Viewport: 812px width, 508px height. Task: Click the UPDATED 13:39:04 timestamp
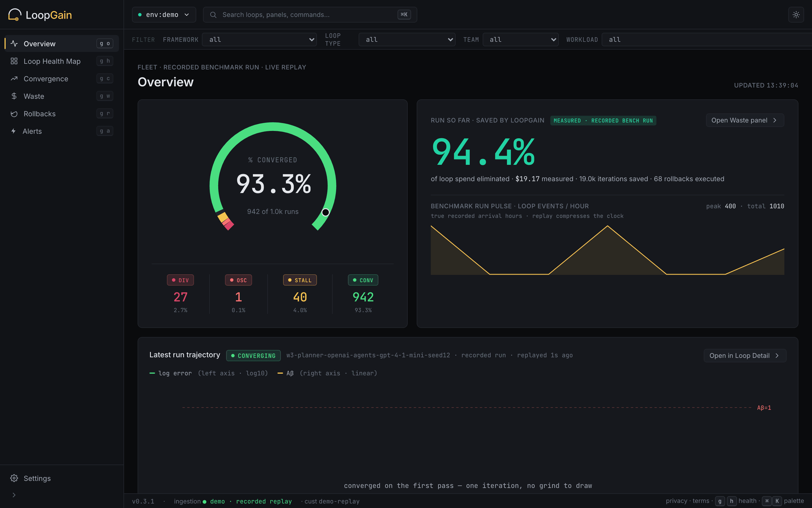click(766, 85)
